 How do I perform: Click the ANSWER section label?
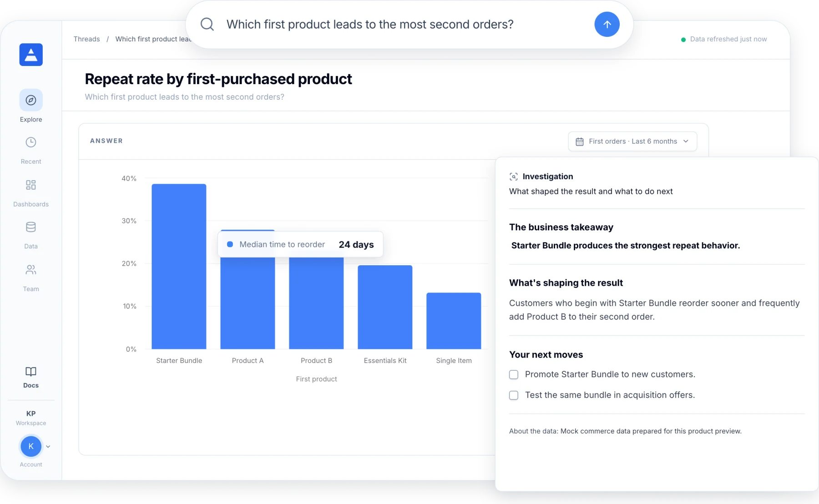106,141
